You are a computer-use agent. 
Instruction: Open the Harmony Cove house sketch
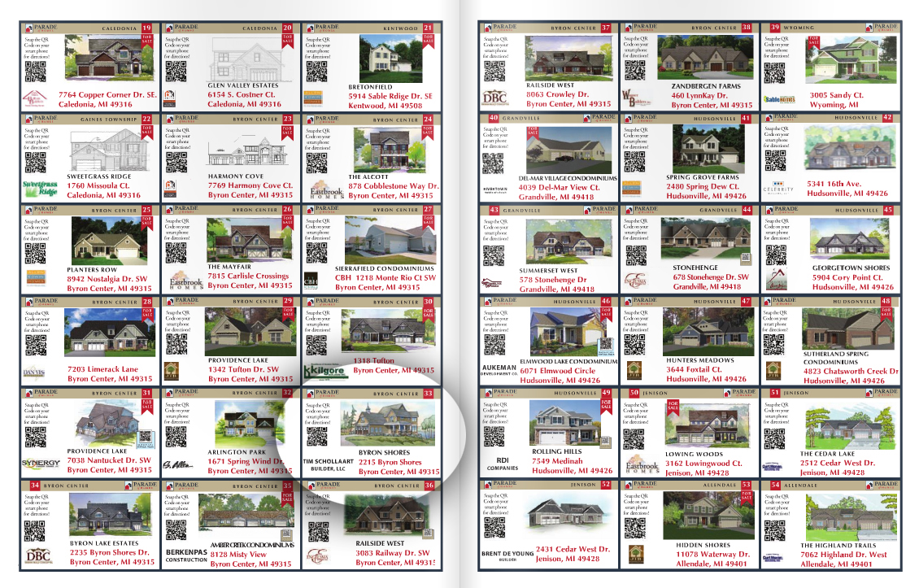point(246,150)
